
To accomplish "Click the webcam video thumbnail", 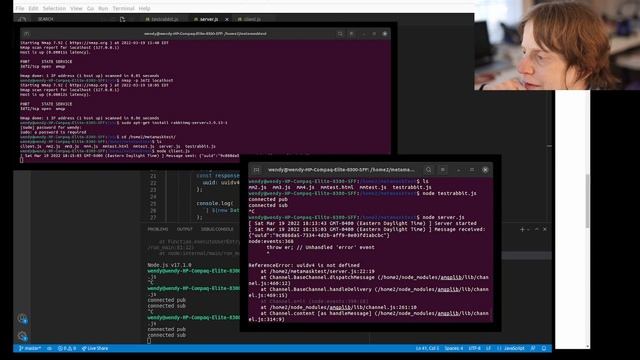I will (557, 45).
